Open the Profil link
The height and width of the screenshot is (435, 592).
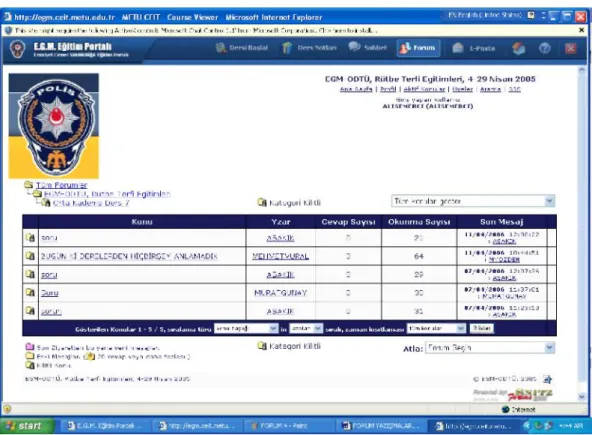click(x=388, y=89)
